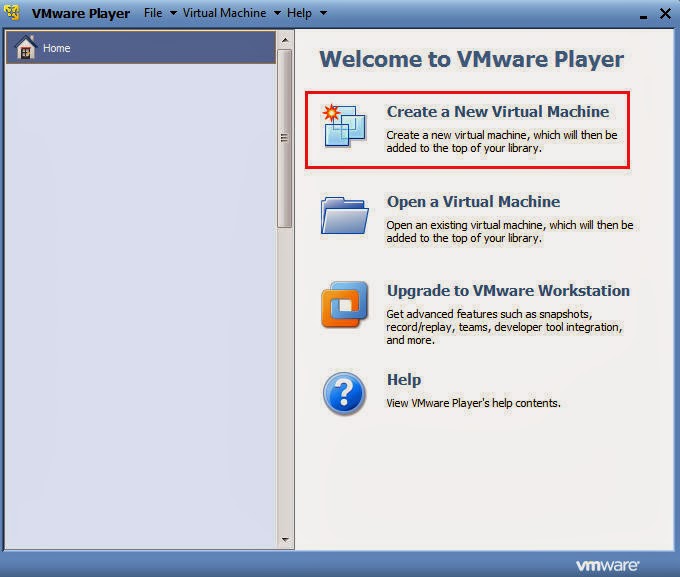This screenshot has height=577, width=680.
Task: Expand the Virtual Machine dropdown arrow
Action: pyautogui.click(x=277, y=13)
